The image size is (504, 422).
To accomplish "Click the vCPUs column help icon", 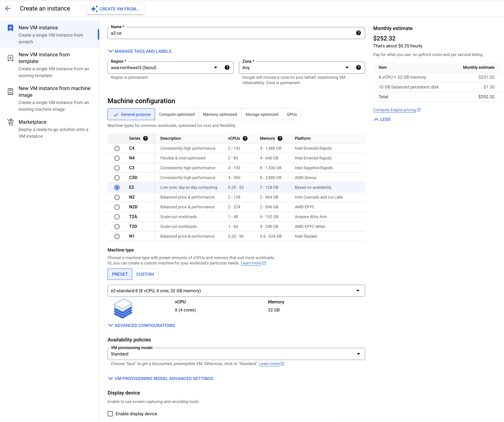I will 245,138.
